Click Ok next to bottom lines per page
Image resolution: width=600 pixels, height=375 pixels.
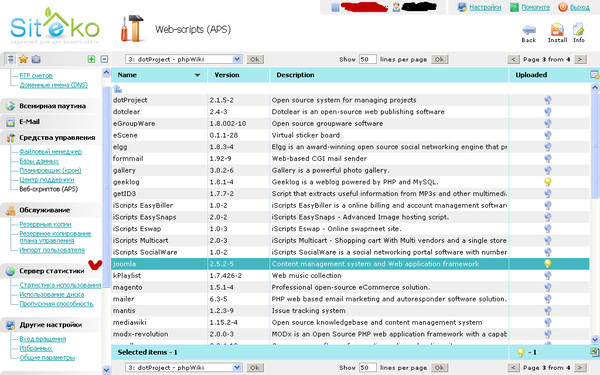(x=439, y=367)
